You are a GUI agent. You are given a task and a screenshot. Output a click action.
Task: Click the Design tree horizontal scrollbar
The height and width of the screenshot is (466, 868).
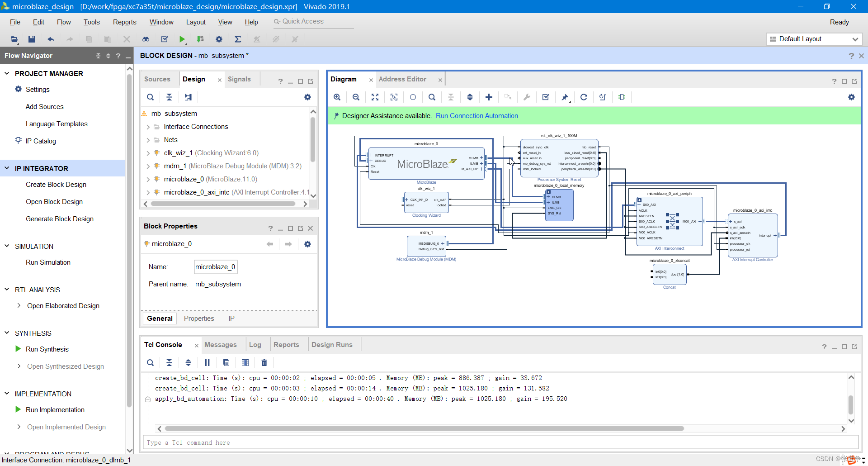[223, 204]
